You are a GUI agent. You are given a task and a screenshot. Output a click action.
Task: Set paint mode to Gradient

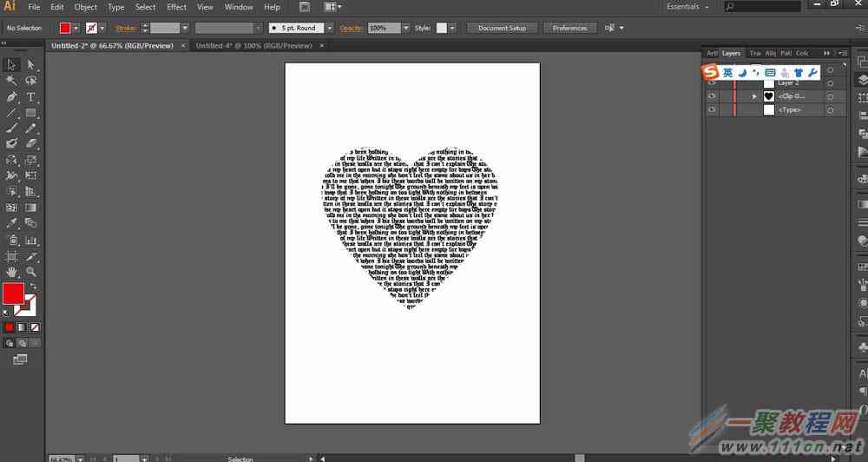pos(23,327)
